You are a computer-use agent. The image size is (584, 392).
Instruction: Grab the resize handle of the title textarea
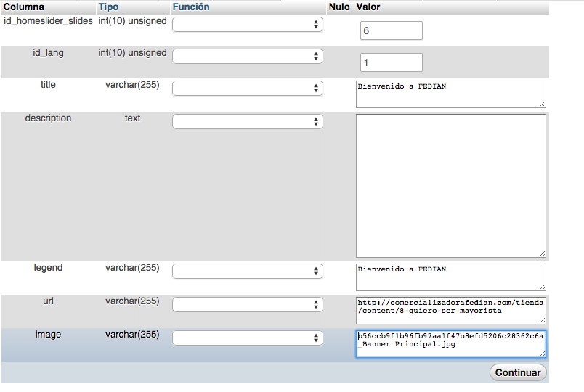click(x=543, y=105)
